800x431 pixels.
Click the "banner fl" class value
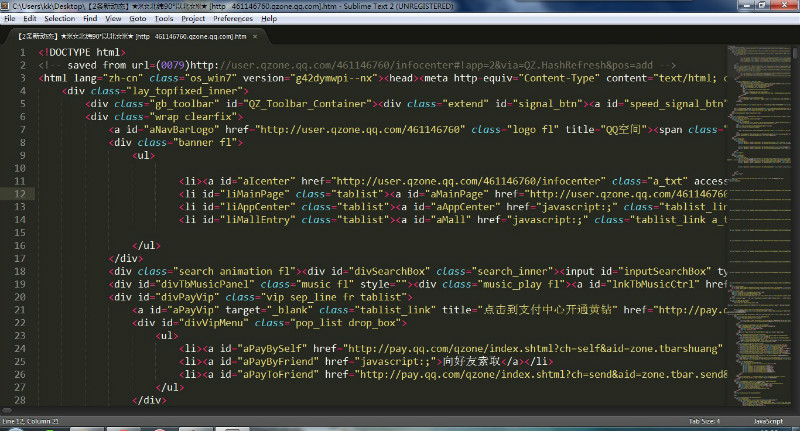(x=205, y=142)
